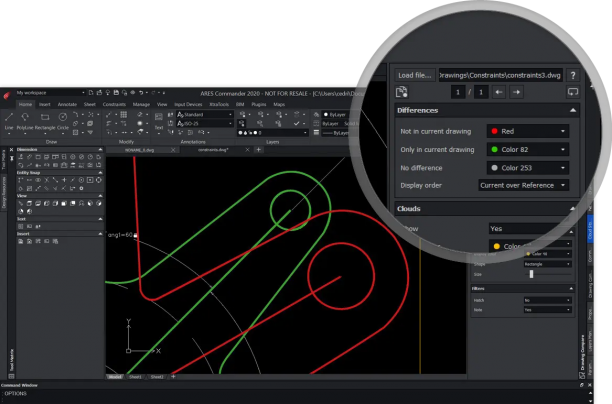Click the first icon in View palette
The width and height of the screenshot is (612, 404).
21,203
